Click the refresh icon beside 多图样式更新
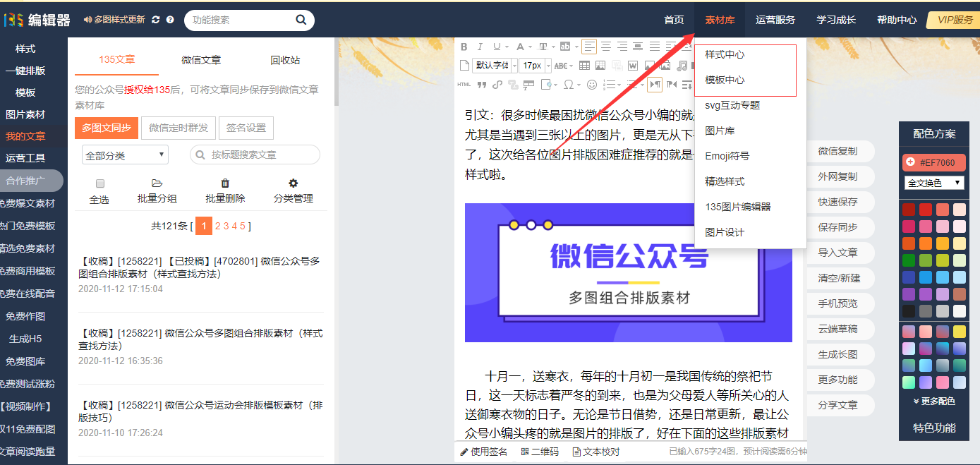Viewport: 980px width, 465px height. click(x=156, y=20)
